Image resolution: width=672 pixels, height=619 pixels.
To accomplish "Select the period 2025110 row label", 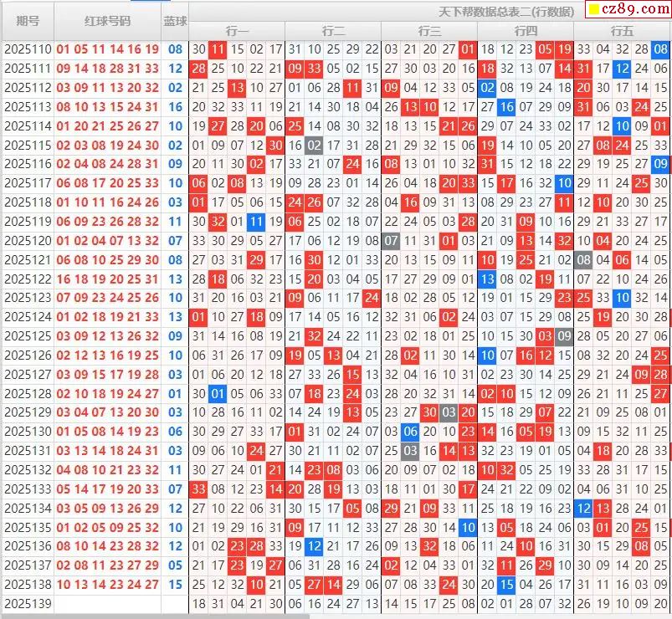I will [x=28, y=49].
